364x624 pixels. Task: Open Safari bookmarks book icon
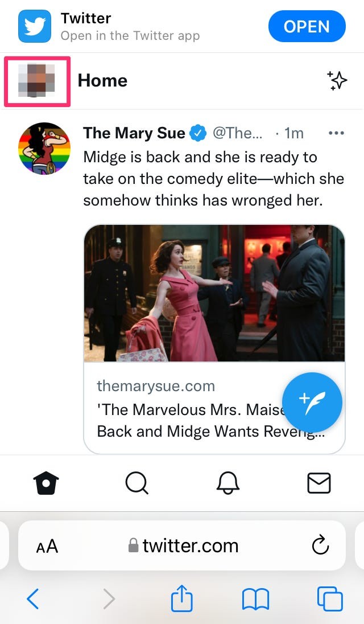coord(255,600)
